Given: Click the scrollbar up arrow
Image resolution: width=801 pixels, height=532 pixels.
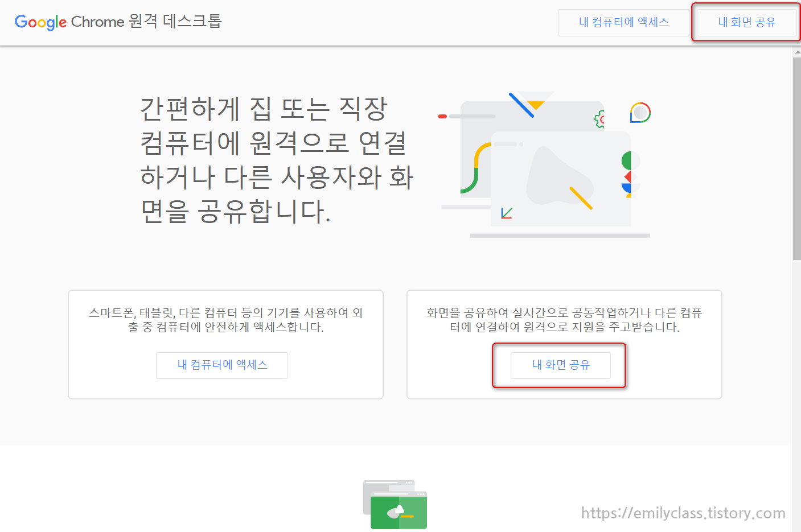Looking at the screenshot, I should (796, 52).
